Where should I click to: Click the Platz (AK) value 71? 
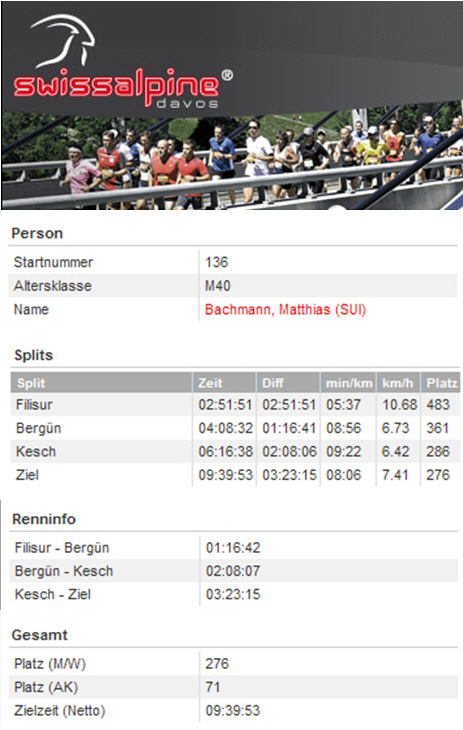click(x=212, y=687)
